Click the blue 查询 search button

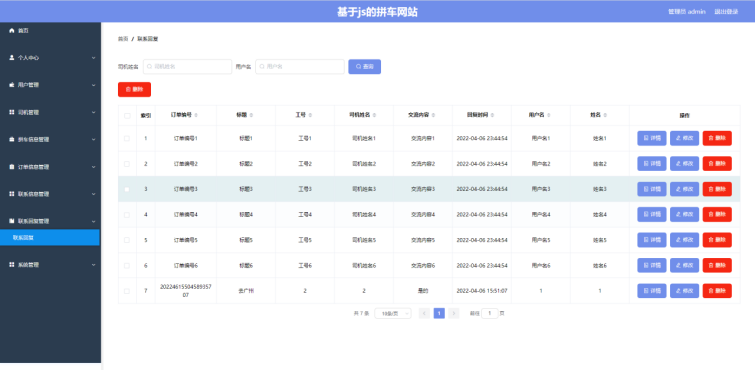click(x=364, y=66)
